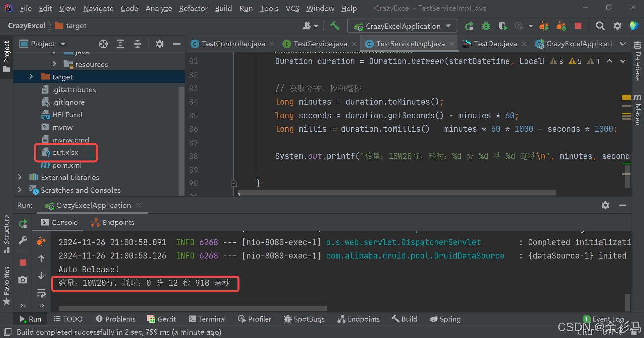644x338 pixels.
Task: Open the Refactor menu
Action: click(193, 8)
